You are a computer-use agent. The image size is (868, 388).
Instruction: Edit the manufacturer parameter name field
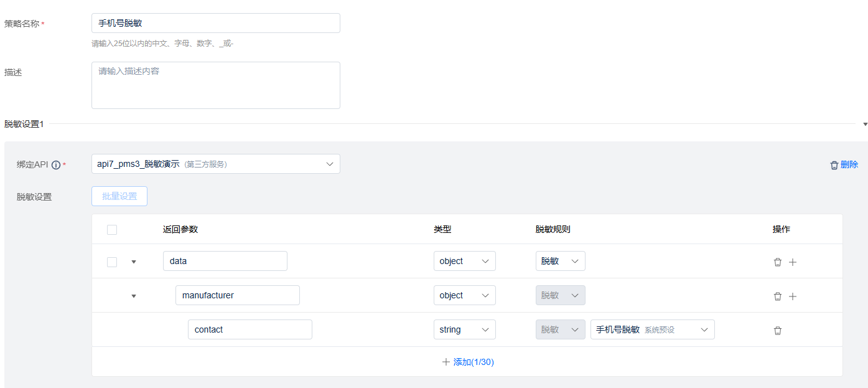(238, 295)
